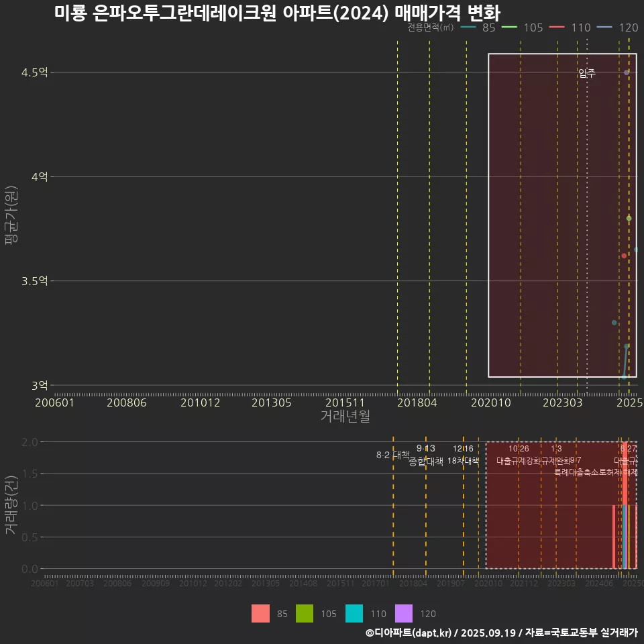Image resolution: width=644 pixels, height=644 pixels.
Task: Click the 입주 annotation on the chart
Action: pos(586,72)
